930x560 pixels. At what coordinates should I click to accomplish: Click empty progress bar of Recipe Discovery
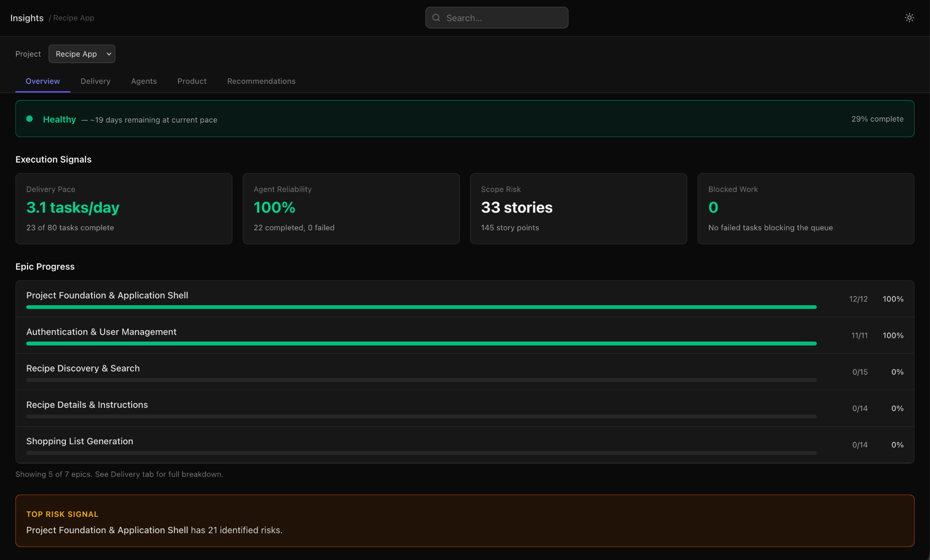(x=421, y=380)
